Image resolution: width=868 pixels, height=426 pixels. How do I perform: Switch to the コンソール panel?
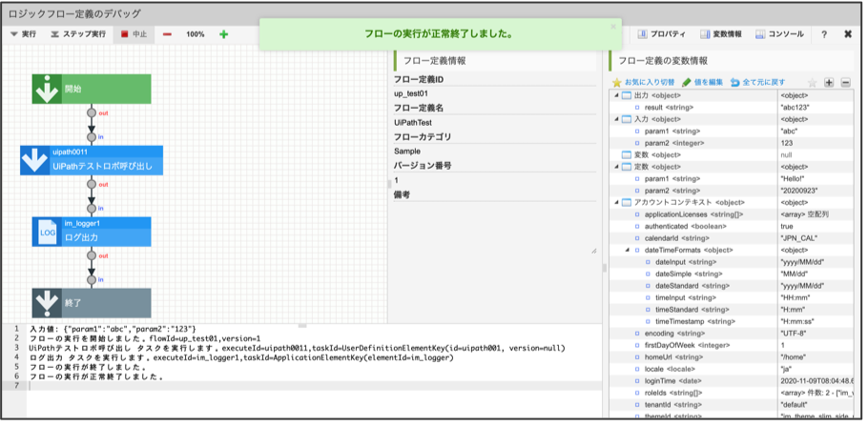[779, 34]
